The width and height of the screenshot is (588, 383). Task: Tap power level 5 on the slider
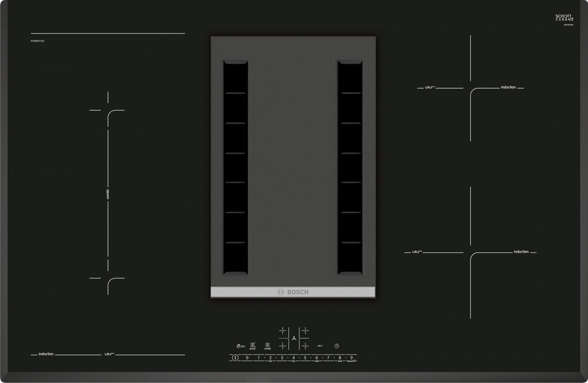305,357
